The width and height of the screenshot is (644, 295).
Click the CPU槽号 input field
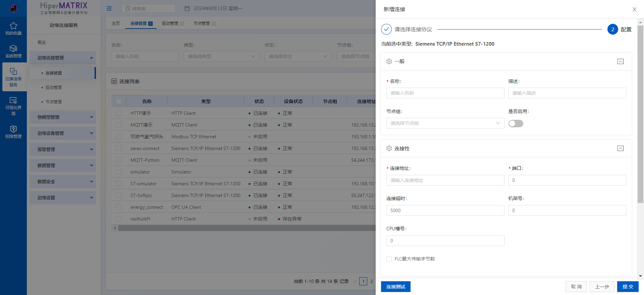(x=445, y=241)
